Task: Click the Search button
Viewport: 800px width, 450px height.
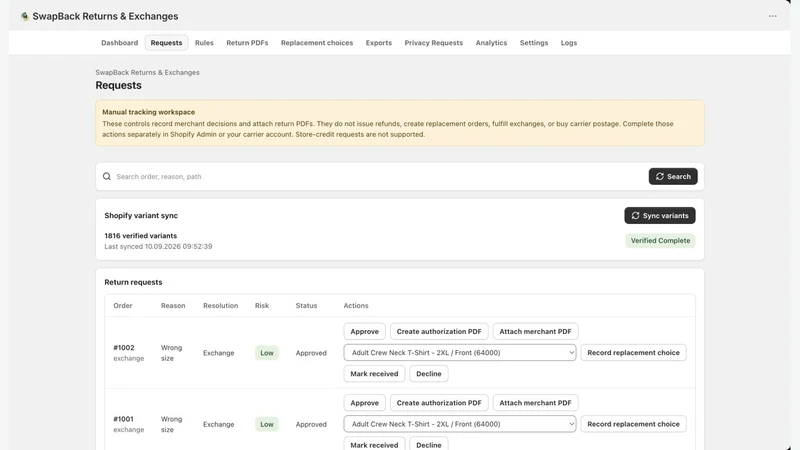Action: point(673,177)
